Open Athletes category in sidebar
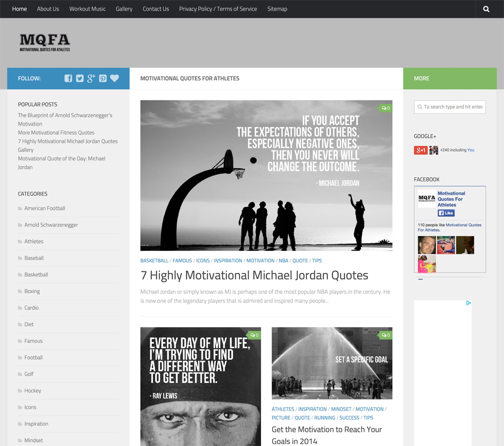 coord(34,241)
